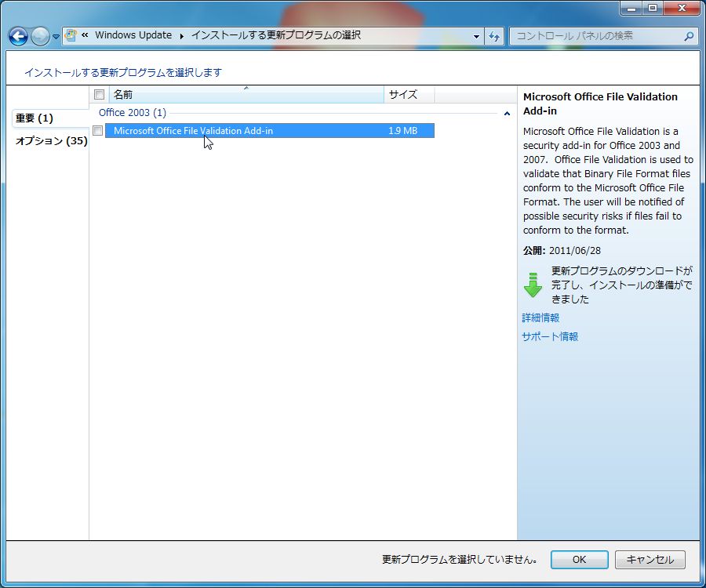706x588 pixels.
Task: Confirm with the OK button
Action: click(579, 559)
